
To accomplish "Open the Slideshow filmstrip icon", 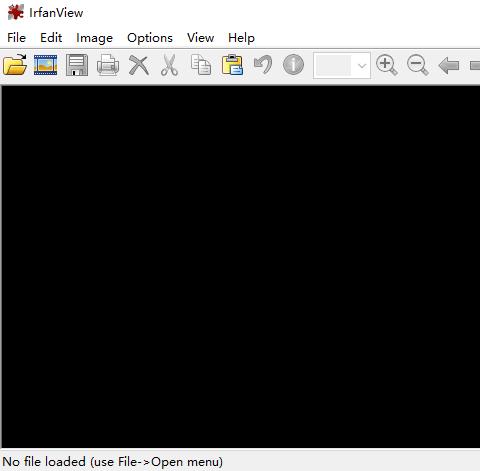I will point(46,65).
